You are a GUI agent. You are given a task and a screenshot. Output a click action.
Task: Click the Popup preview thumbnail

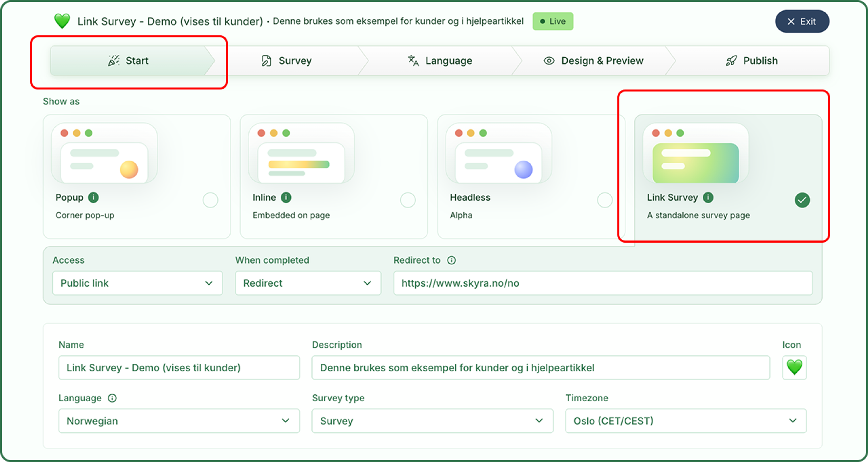104,153
